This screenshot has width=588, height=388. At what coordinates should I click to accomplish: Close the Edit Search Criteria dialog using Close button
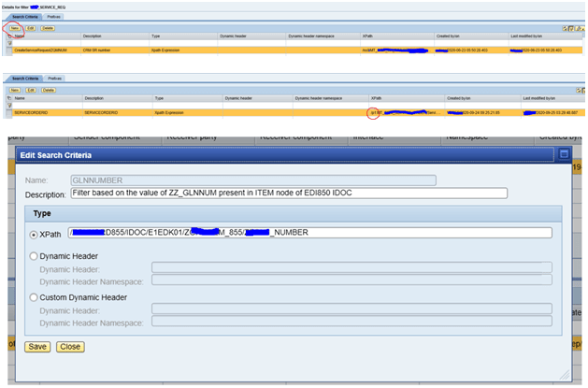(69, 346)
